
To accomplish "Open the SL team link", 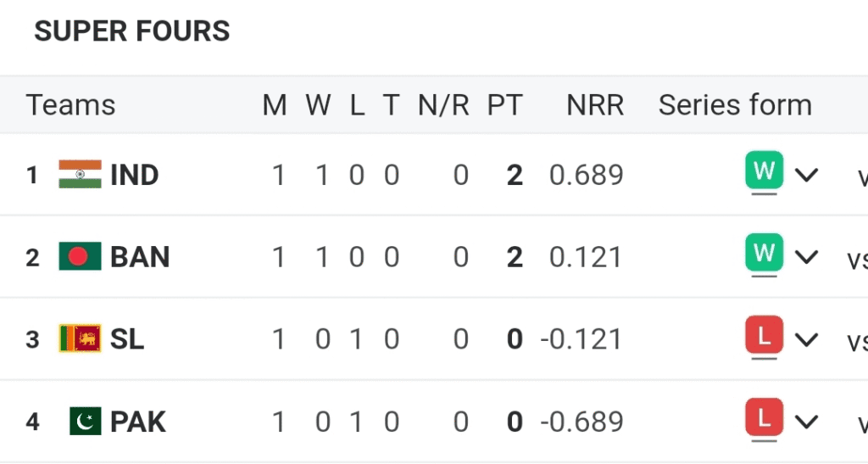I will (127, 339).
